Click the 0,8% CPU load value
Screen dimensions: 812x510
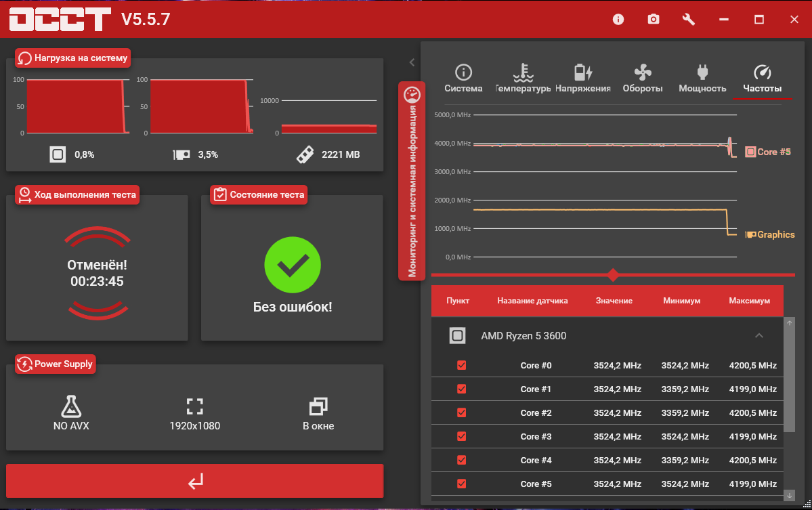click(85, 154)
